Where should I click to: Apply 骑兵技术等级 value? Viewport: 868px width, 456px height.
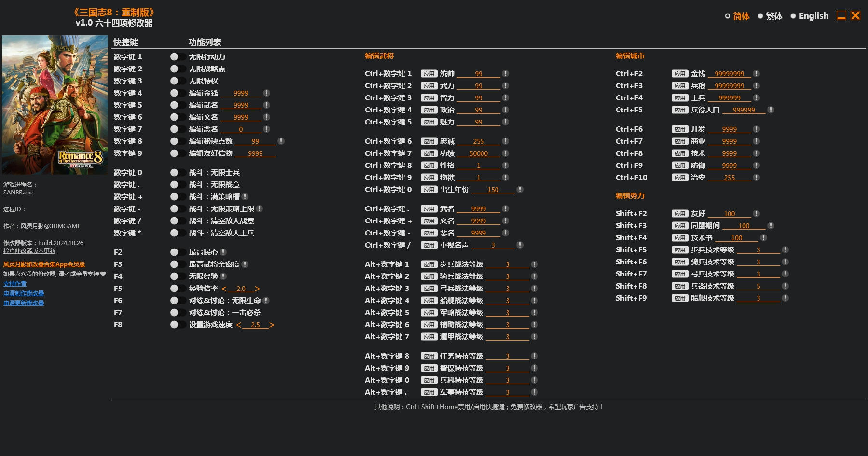tap(680, 262)
